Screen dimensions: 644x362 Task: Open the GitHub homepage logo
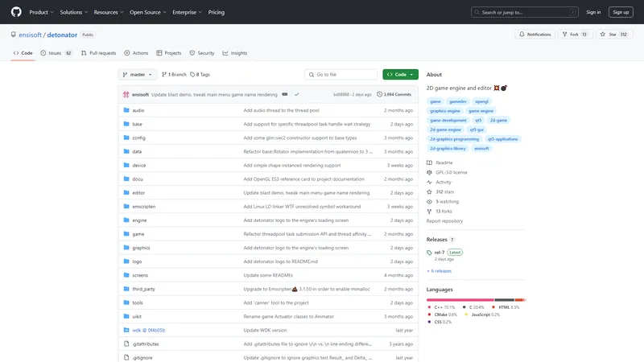click(16, 12)
